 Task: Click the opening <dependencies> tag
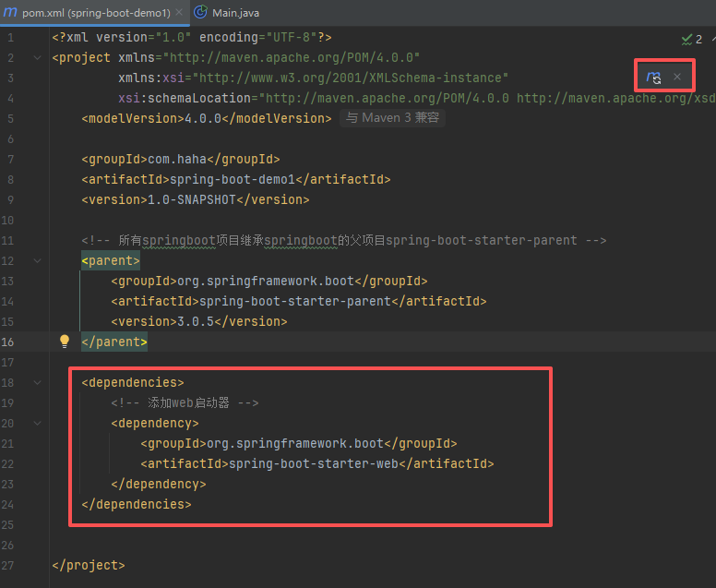click(x=133, y=382)
